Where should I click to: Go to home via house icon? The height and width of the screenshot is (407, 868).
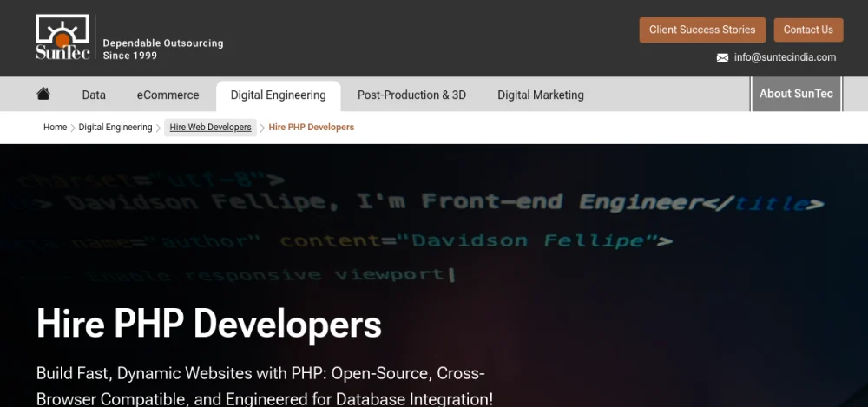coord(43,94)
